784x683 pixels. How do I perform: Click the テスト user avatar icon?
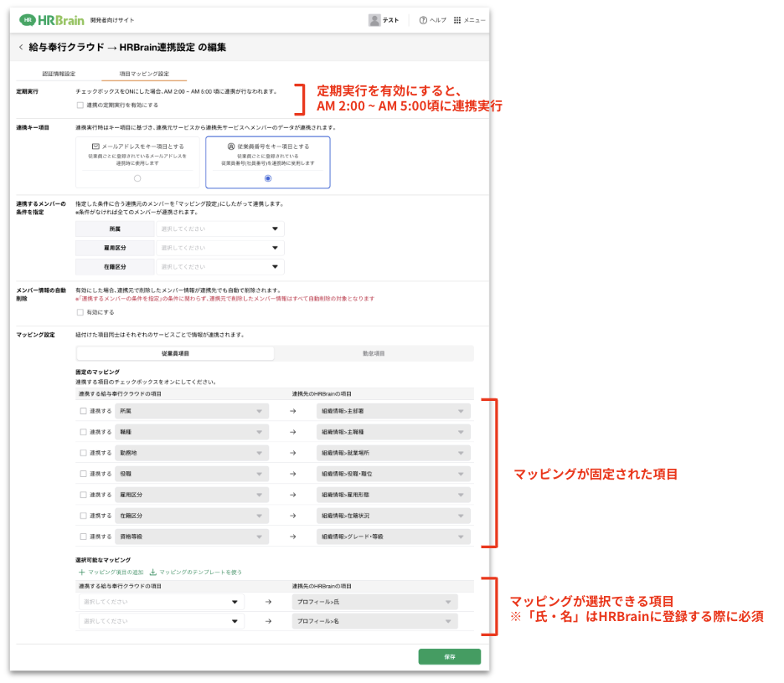point(374,20)
